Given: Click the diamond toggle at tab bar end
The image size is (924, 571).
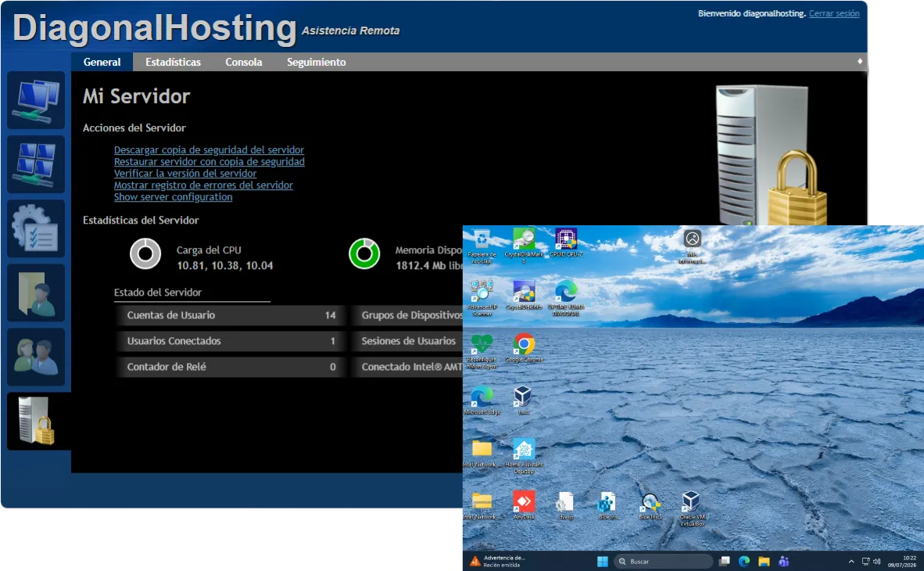Looking at the screenshot, I should click(x=860, y=61).
